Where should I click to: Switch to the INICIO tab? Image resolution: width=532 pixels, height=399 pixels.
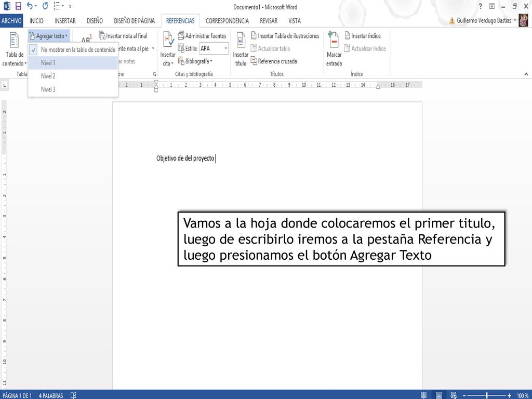click(36, 21)
